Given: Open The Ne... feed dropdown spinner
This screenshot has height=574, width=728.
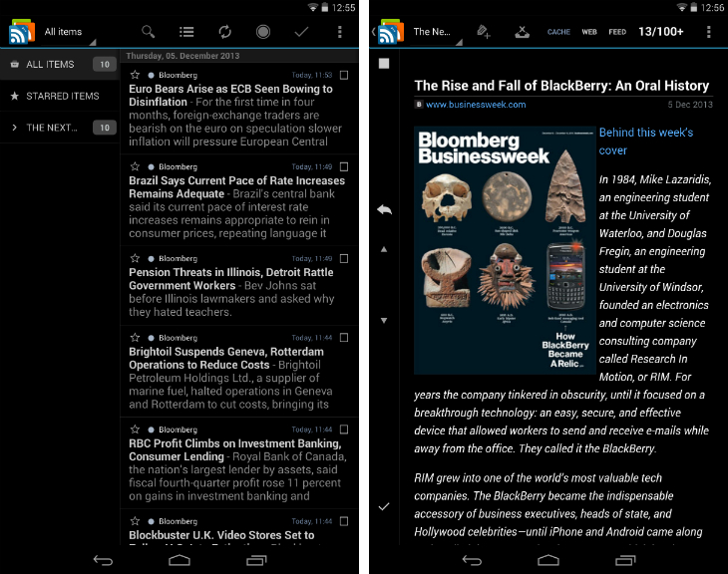Looking at the screenshot, I should point(437,32).
